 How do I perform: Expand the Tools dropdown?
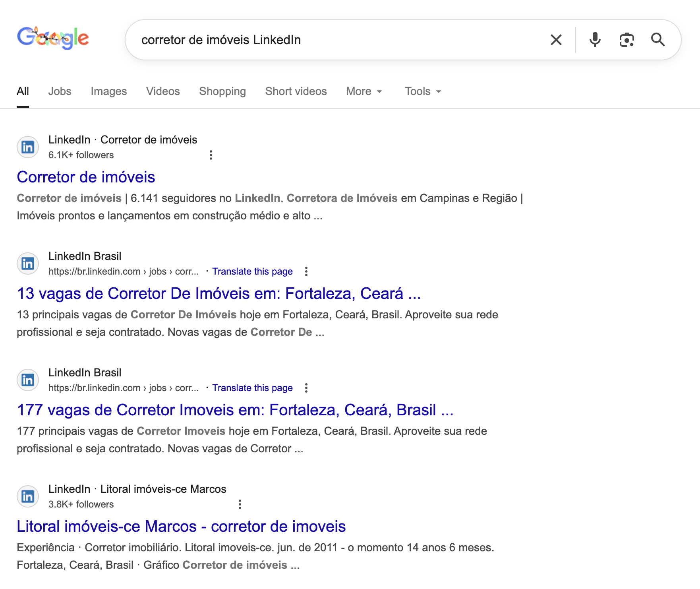[x=423, y=91]
